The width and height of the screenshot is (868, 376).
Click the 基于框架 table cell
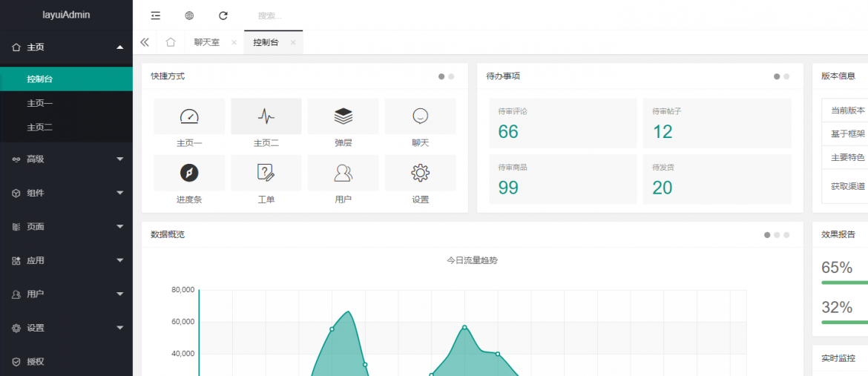[x=845, y=133]
